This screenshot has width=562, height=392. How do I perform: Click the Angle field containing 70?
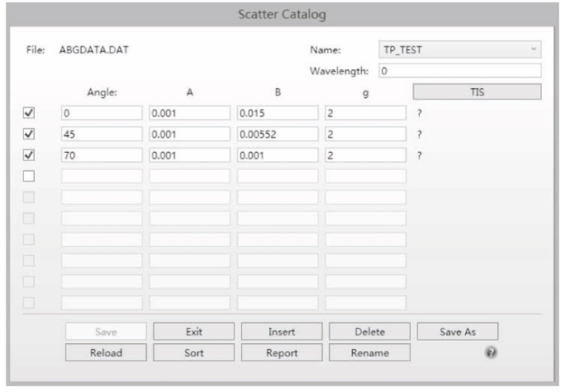(100, 155)
